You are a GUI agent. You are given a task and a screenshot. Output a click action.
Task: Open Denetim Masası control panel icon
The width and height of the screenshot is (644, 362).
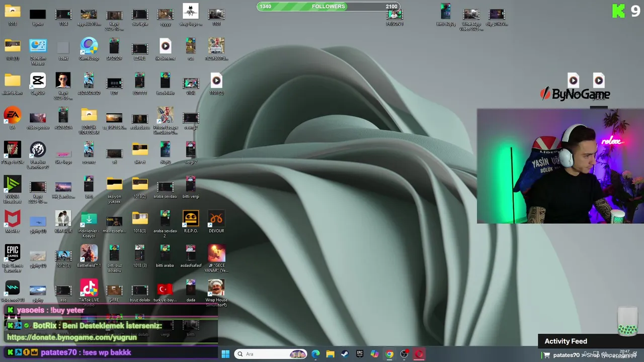point(38,52)
